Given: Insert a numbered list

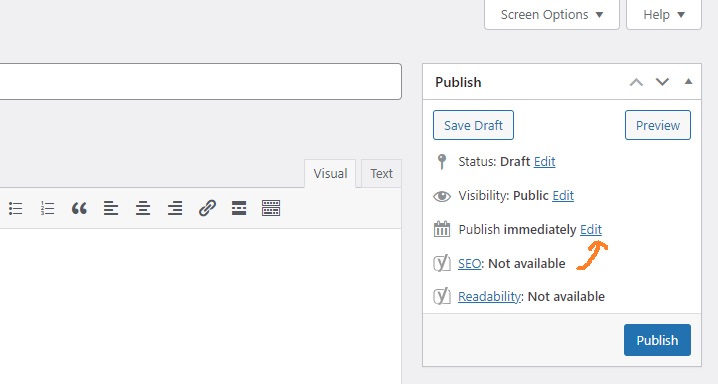Looking at the screenshot, I should pos(47,208).
